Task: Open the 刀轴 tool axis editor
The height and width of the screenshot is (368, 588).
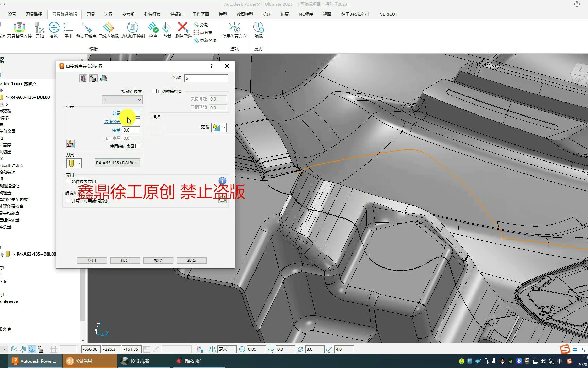Action: click(x=39, y=30)
